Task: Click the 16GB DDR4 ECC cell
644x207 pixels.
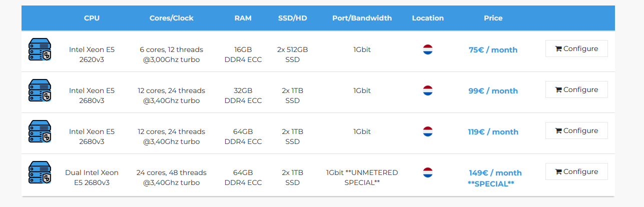Action: tap(243, 54)
